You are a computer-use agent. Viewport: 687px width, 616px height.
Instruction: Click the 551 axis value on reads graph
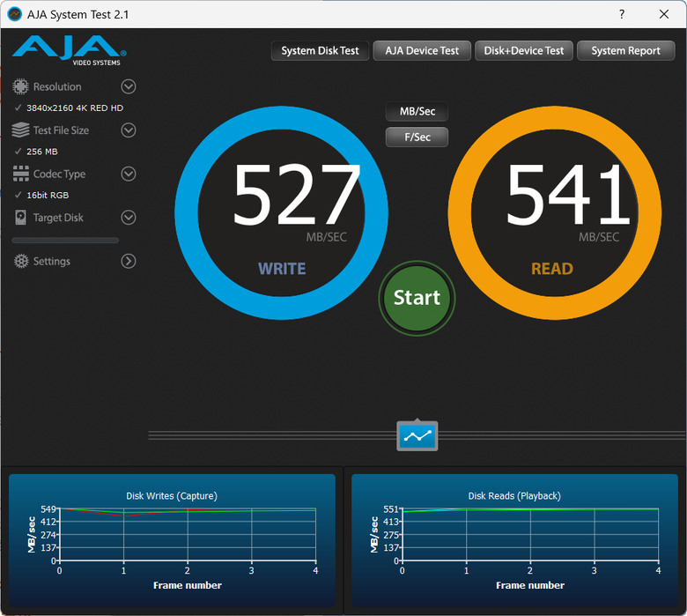[x=391, y=509]
